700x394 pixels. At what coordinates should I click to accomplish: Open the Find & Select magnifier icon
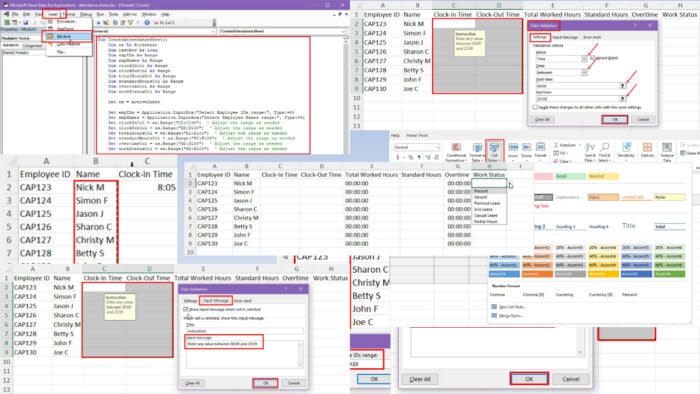point(605,146)
